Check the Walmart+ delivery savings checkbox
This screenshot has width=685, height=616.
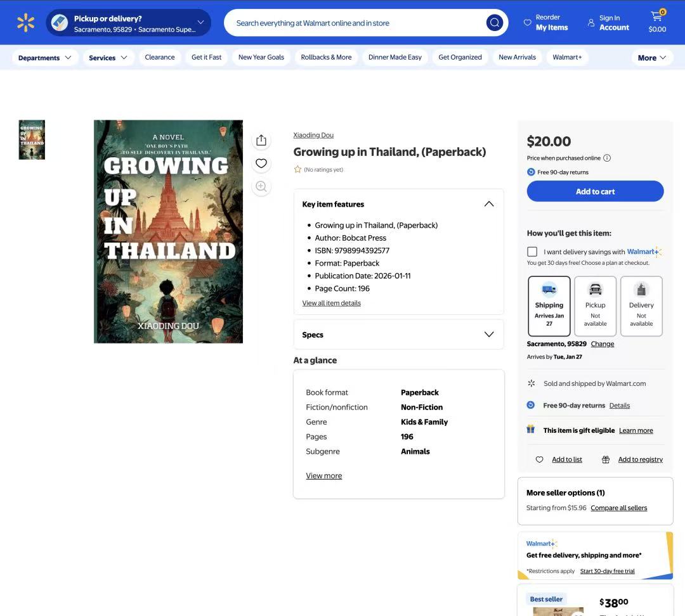[x=532, y=252]
